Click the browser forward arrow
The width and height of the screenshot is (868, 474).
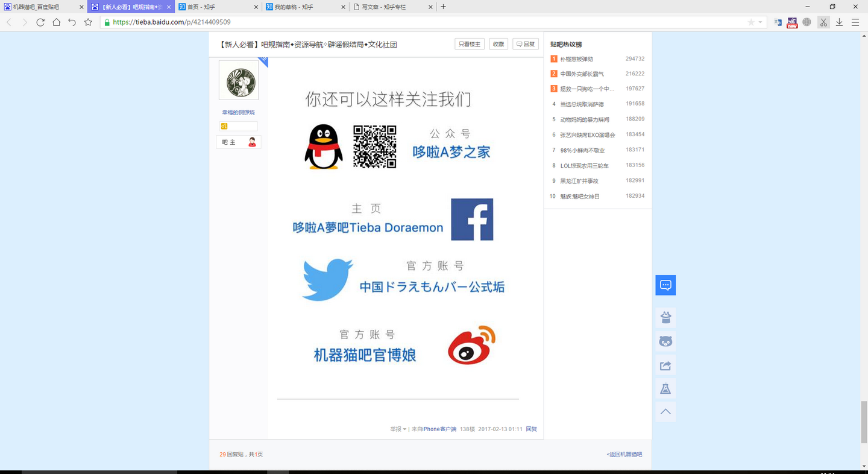(x=25, y=22)
